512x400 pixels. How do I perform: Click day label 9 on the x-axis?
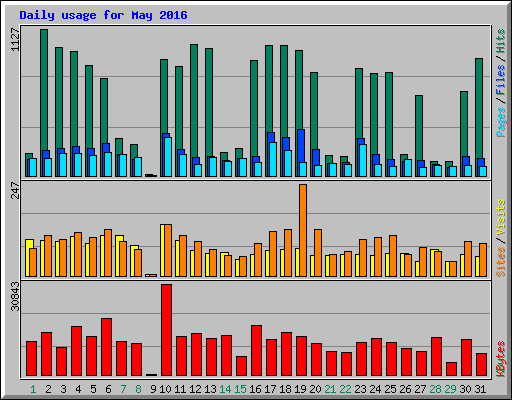click(x=153, y=389)
